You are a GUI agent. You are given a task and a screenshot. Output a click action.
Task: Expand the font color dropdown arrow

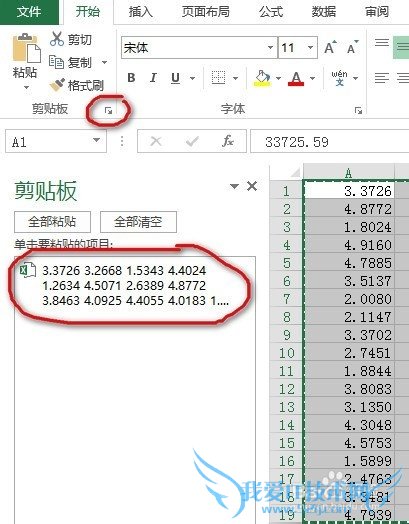(x=312, y=79)
